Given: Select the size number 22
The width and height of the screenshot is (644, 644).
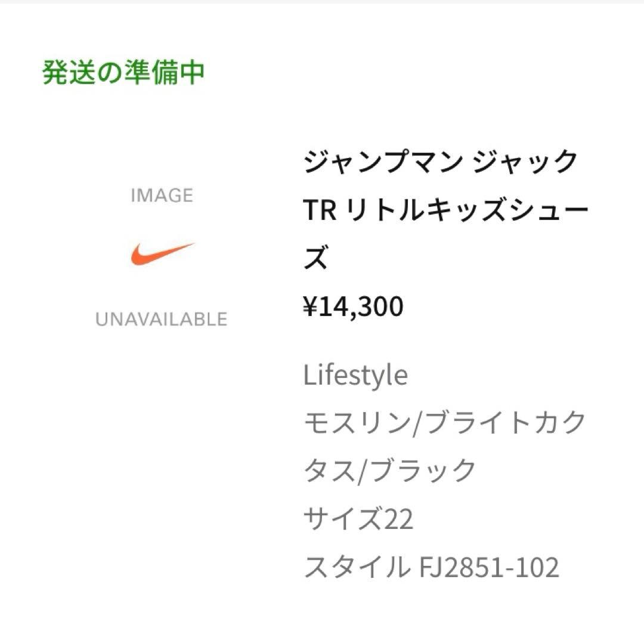Looking at the screenshot, I should (397, 519).
